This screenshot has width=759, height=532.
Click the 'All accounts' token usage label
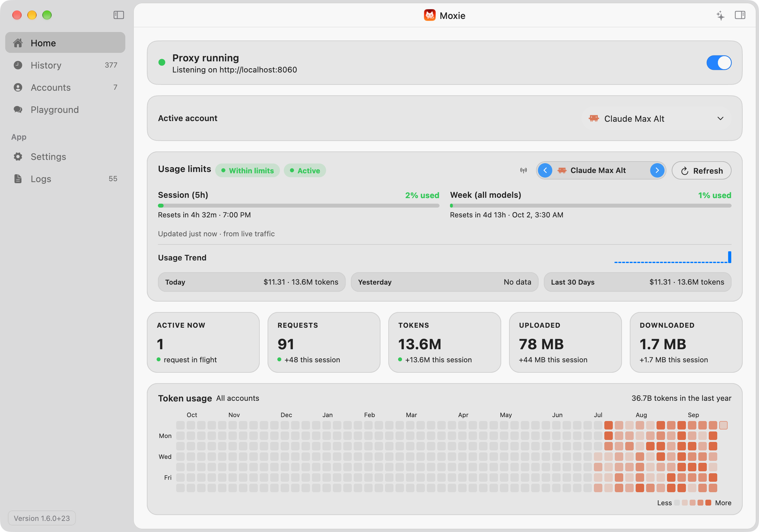tap(238, 398)
